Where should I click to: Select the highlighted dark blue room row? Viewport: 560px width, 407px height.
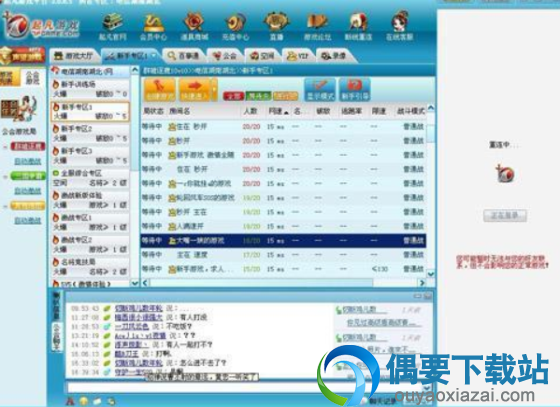click(283, 241)
